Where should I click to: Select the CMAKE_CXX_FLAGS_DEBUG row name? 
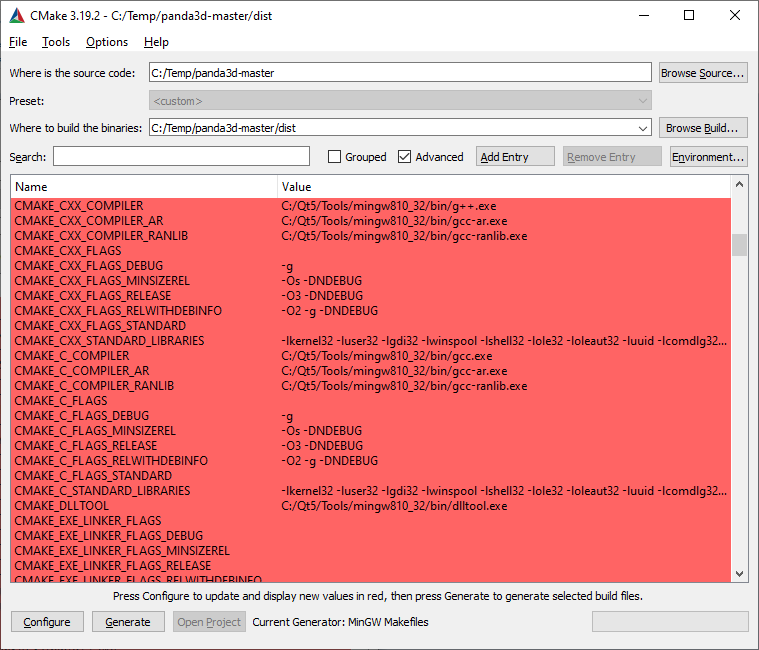pyautogui.click(x=89, y=266)
